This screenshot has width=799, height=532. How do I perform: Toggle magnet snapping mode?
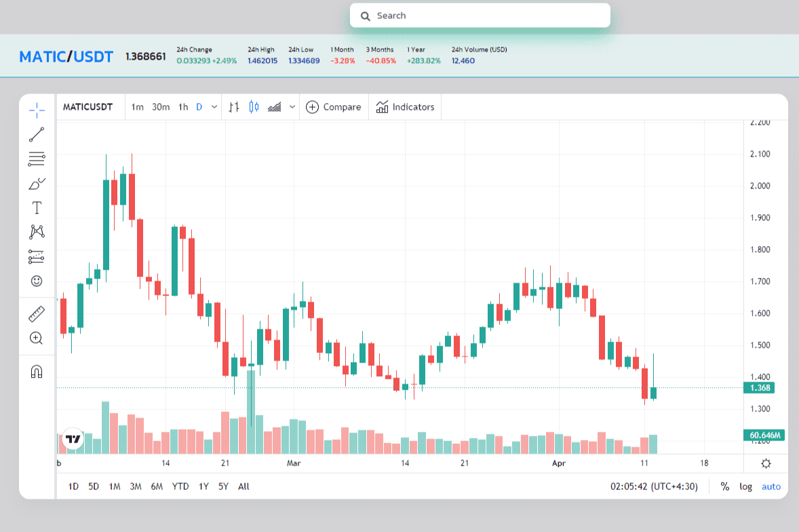[37, 371]
